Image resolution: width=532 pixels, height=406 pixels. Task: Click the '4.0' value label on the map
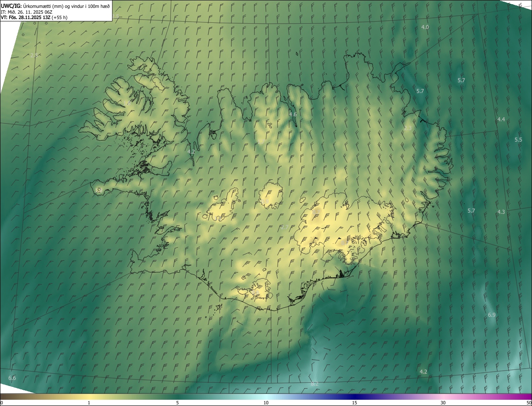[425, 27]
